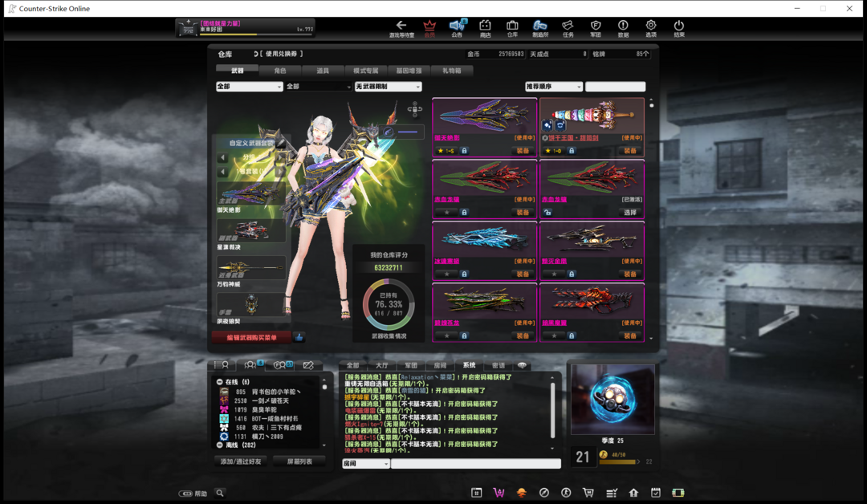Expand the 无武器限制 filter dropdown
This screenshot has width=867, height=504.
(388, 87)
